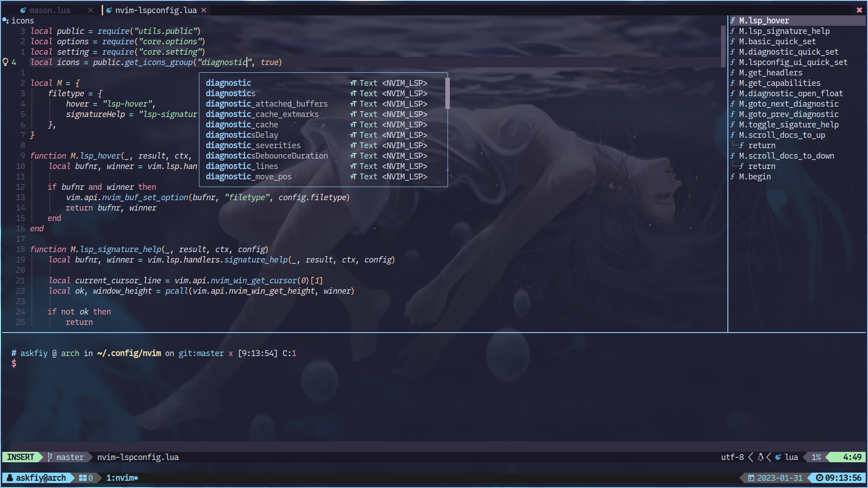Choose 'diagnostic_lines' completion entry
The image size is (868, 488).
tap(323, 166)
